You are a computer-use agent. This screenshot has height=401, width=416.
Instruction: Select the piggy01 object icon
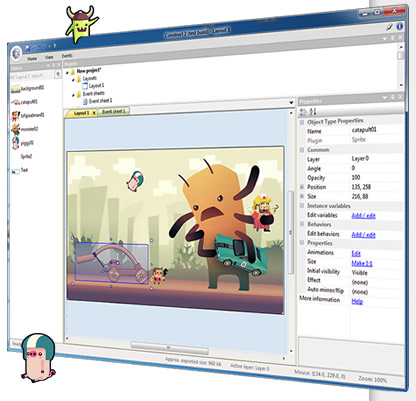pyautogui.click(x=15, y=143)
